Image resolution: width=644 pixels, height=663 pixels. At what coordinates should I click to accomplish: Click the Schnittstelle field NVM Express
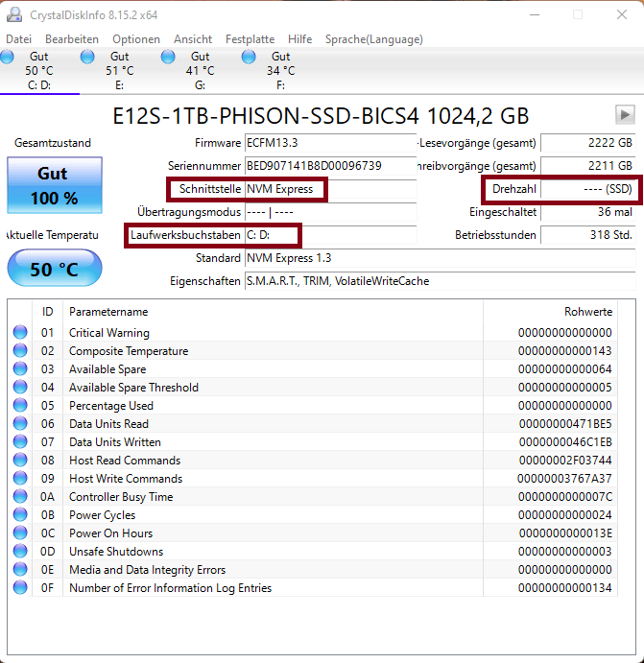331,189
